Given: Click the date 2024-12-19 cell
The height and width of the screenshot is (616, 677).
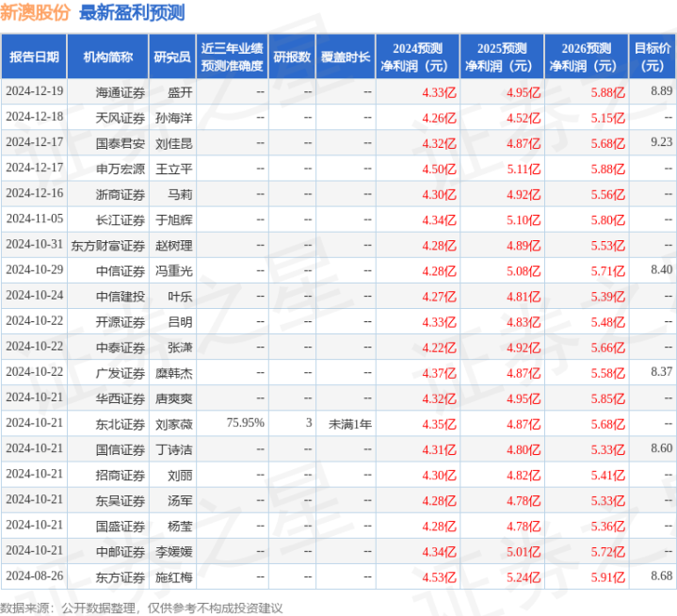Looking at the screenshot, I should click(x=35, y=91).
